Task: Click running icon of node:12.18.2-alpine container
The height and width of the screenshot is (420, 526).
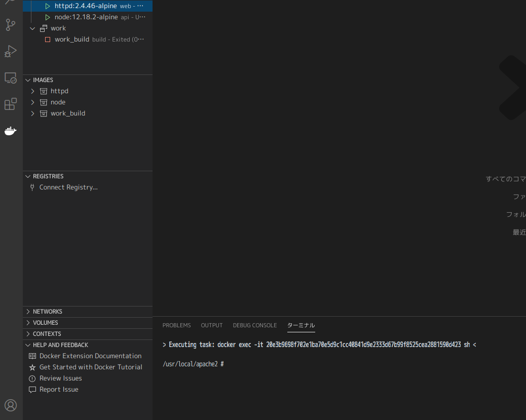Action: pos(48,17)
